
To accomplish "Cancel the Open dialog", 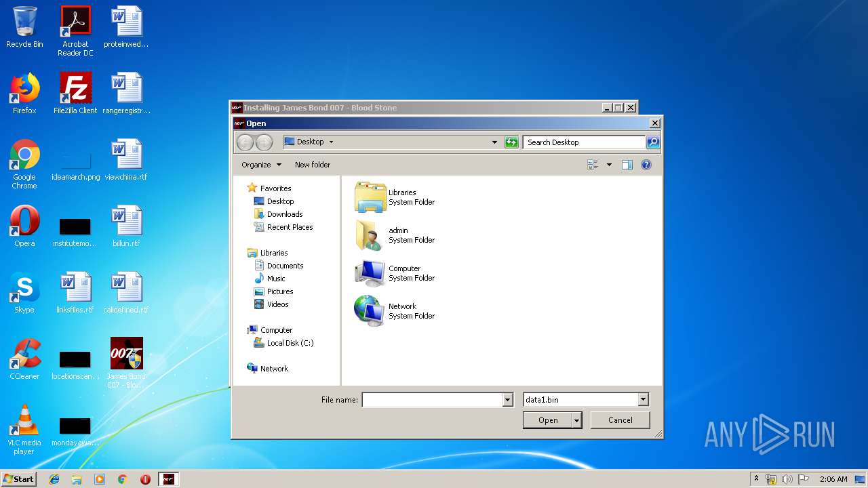I will pos(620,420).
